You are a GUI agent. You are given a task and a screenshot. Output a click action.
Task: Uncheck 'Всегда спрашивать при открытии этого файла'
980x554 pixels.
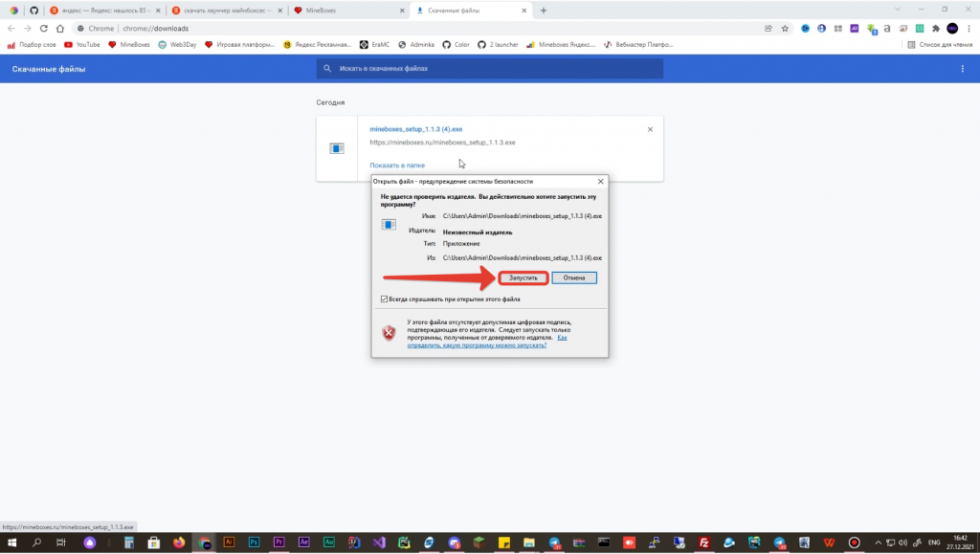tap(385, 299)
